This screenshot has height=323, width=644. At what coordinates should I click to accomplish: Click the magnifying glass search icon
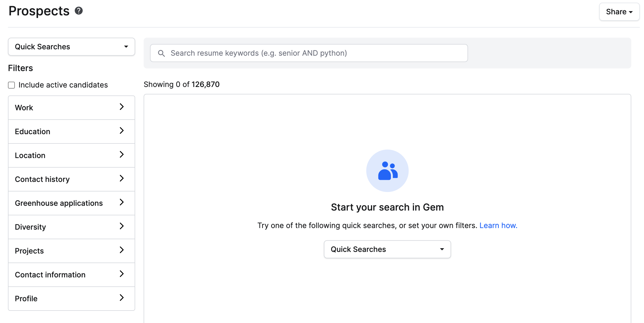161,53
